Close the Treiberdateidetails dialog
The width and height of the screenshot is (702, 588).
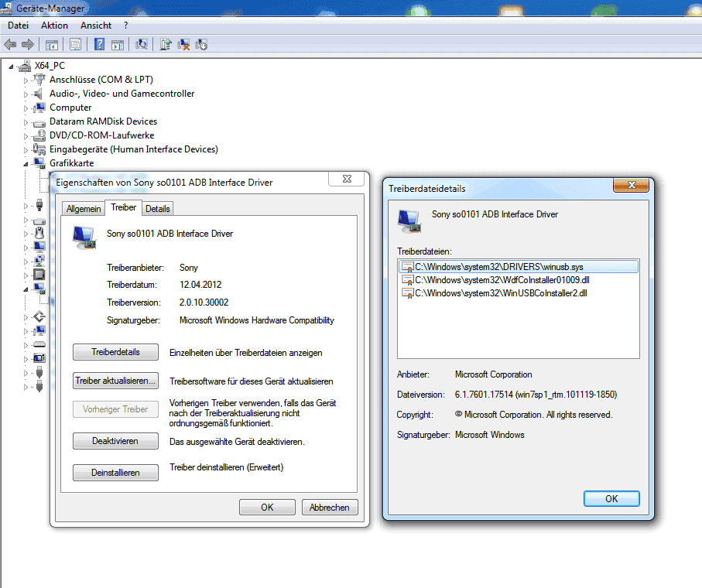tap(632, 185)
